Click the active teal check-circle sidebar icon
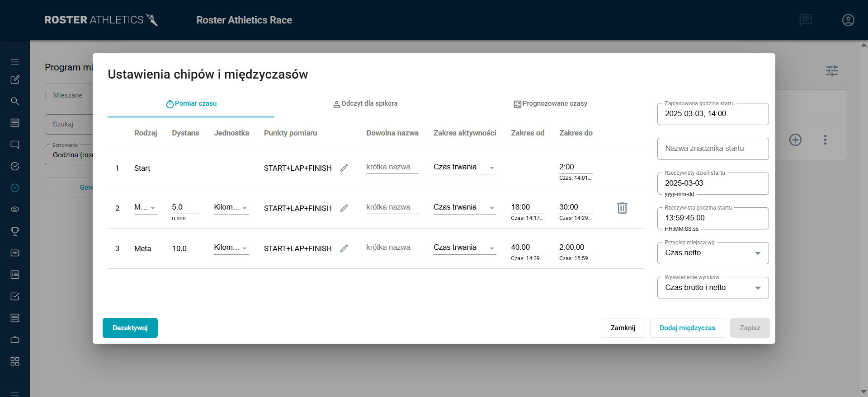Viewport: 868px width, 397px height. pyautogui.click(x=15, y=188)
